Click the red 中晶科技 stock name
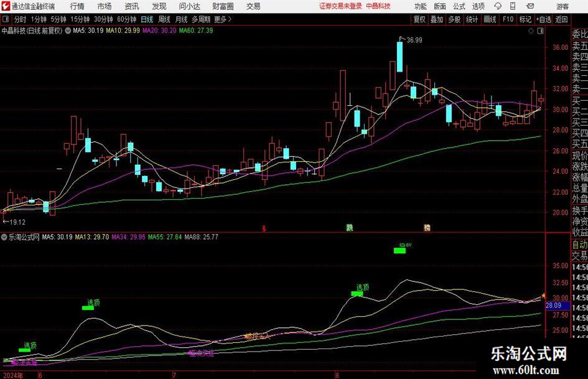This screenshot has height=379, width=588. tap(378, 6)
